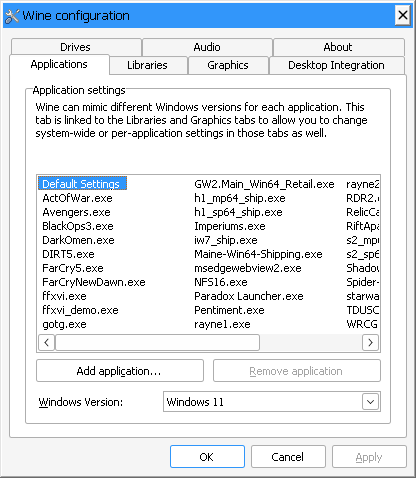Switch to the Drives tab
Screen dimensions: 416x478
(x=76, y=47)
